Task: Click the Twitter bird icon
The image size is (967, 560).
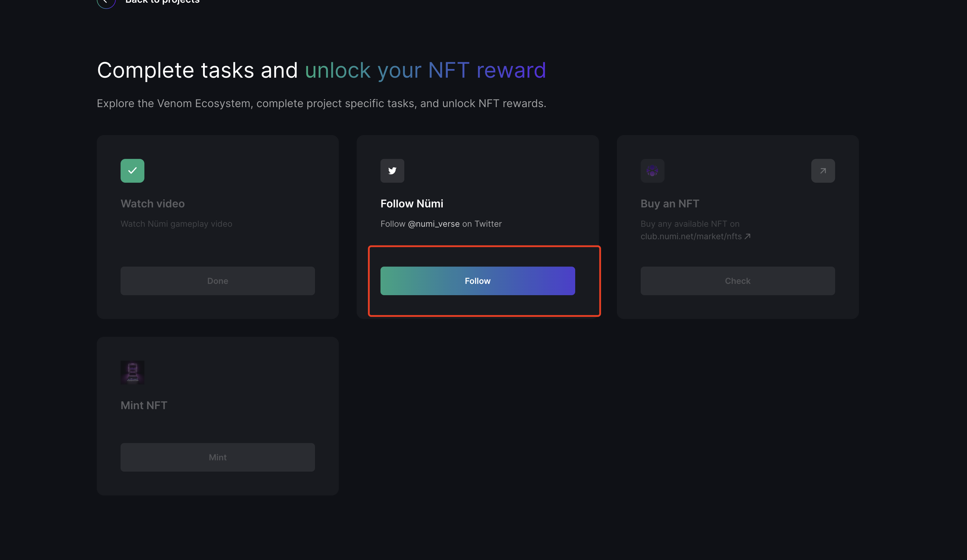Action: [x=392, y=171]
